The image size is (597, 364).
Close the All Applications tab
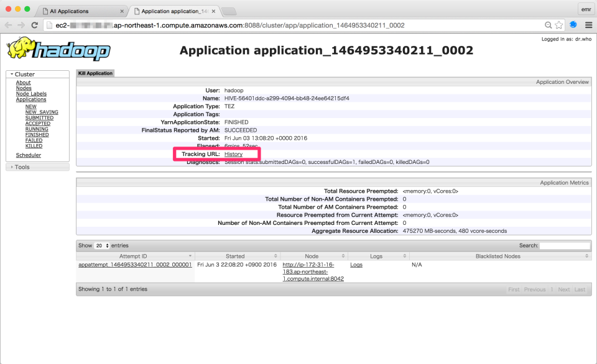(x=123, y=11)
